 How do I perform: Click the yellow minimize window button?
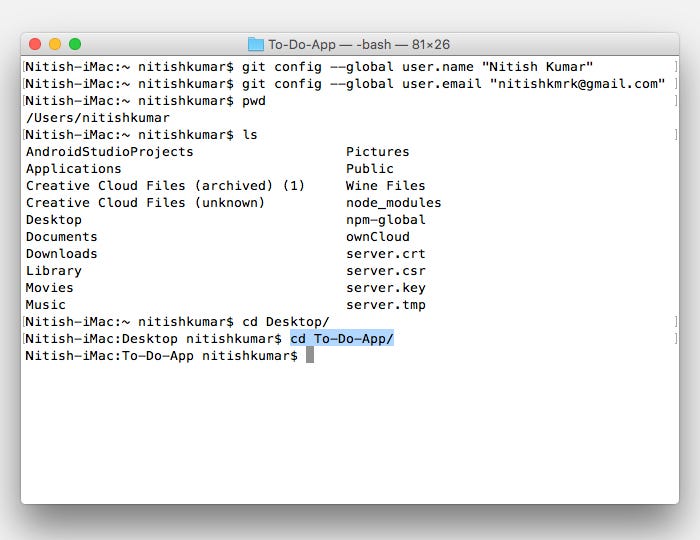click(x=55, y=44)
